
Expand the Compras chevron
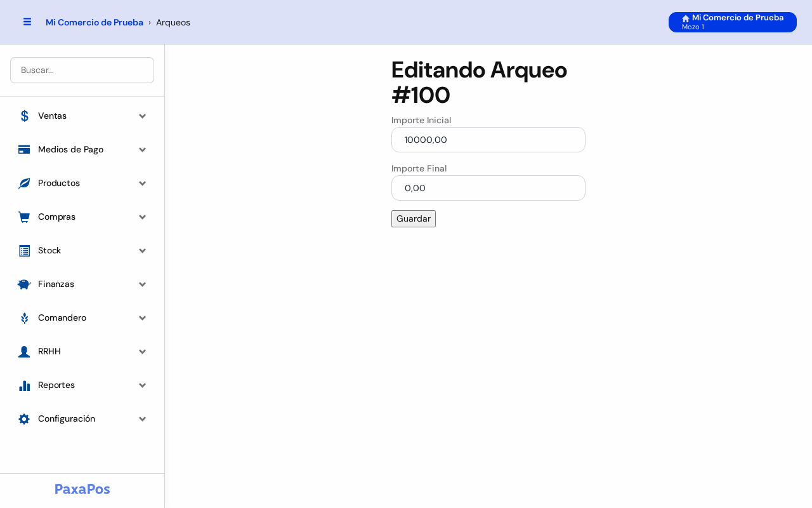(x=143, y=217)
